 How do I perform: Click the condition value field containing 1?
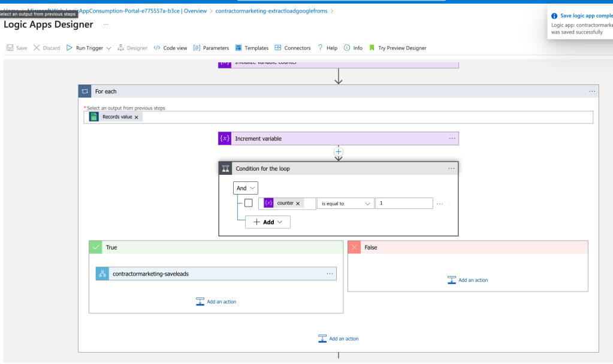[x=404, y=204]
